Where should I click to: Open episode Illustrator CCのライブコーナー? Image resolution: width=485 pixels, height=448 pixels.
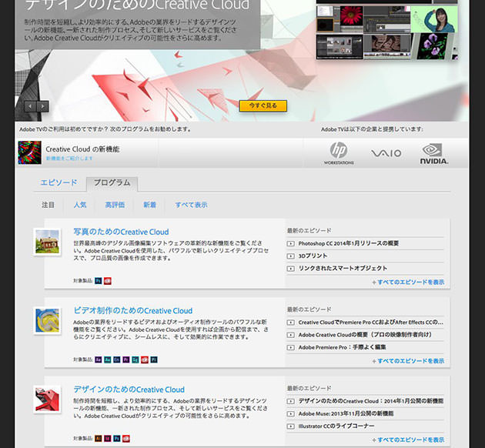336,426
